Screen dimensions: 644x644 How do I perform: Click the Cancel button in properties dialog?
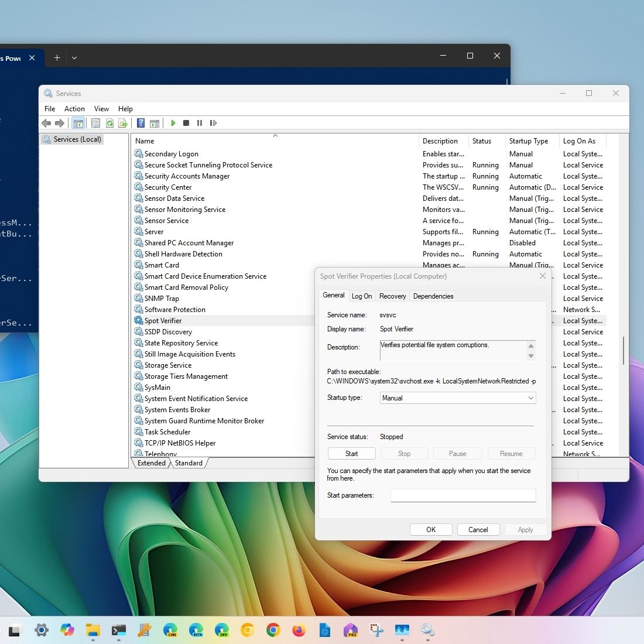tap(478, 529)
